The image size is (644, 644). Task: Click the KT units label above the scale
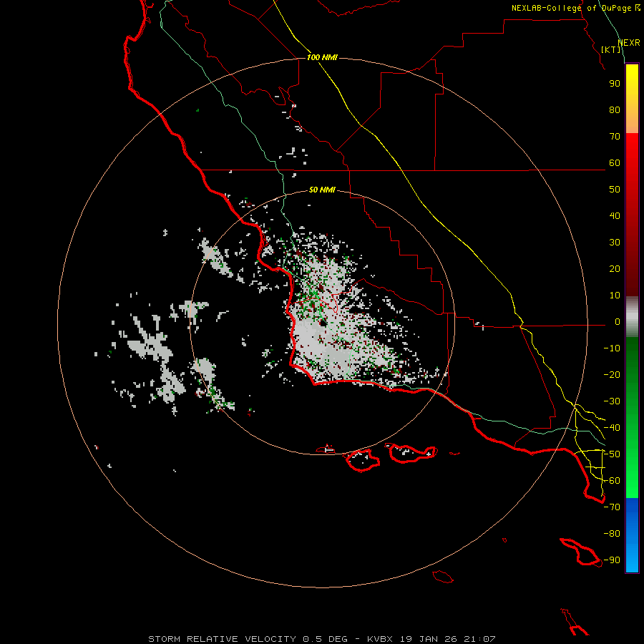(611, 49)
